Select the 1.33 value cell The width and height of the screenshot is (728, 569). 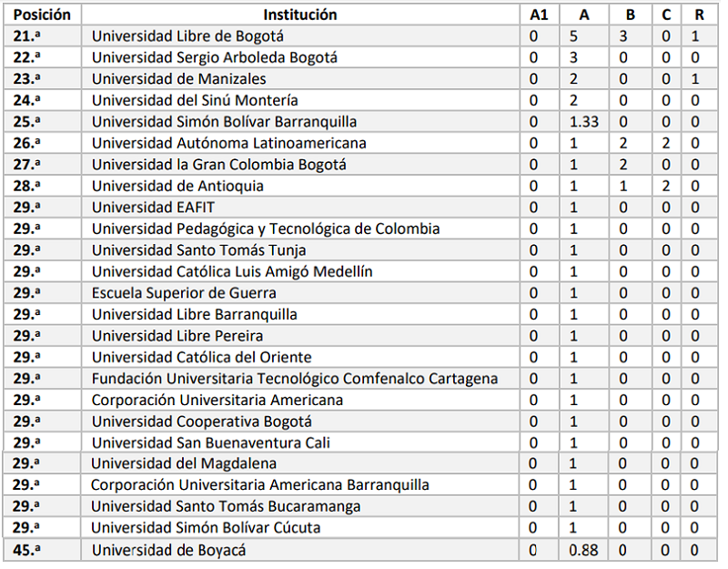pos(583,122)
